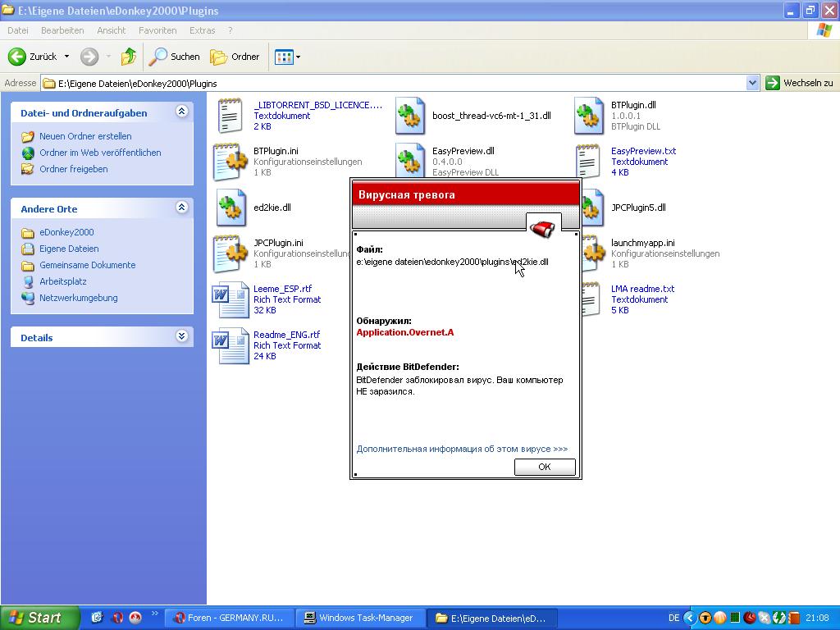Go up one folder level icon
This screenshot has width=840, height=630.
128,57
